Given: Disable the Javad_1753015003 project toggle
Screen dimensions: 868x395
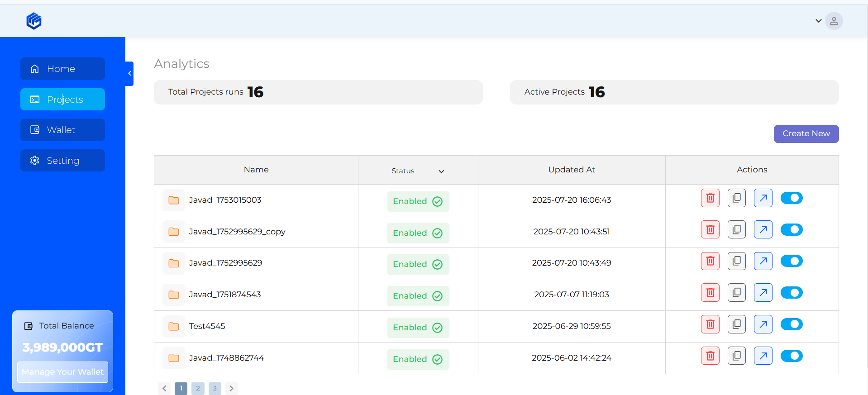Looking at the screenshot, I should tap(792, 198).
